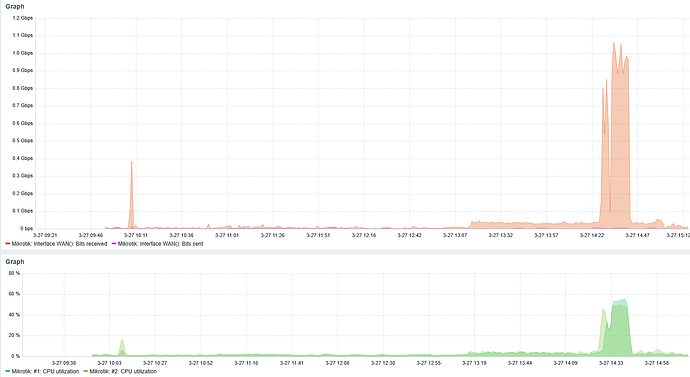690x377 pixels.
Task: Click the 1.2 Gbps y-axis label
Action: click(23, 18)
